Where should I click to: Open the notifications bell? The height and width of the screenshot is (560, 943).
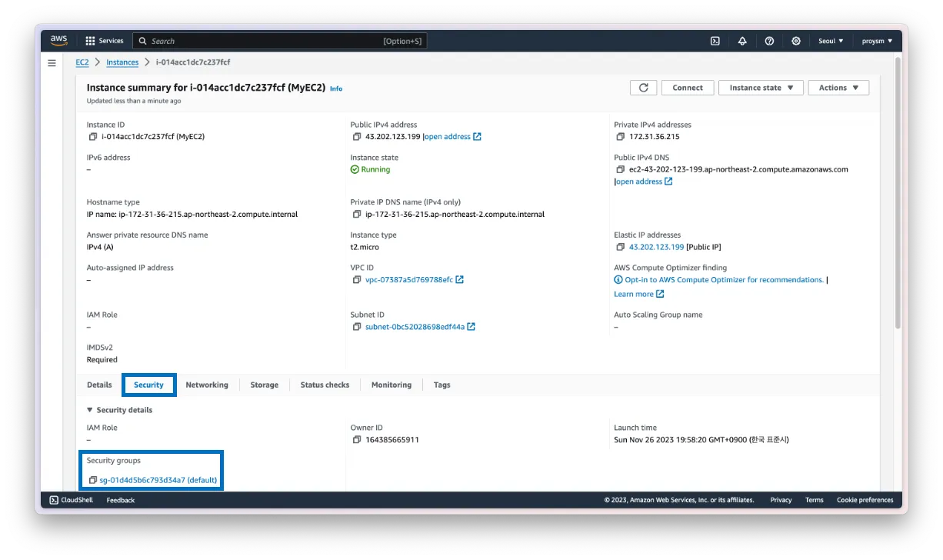(x=742, y=41)
